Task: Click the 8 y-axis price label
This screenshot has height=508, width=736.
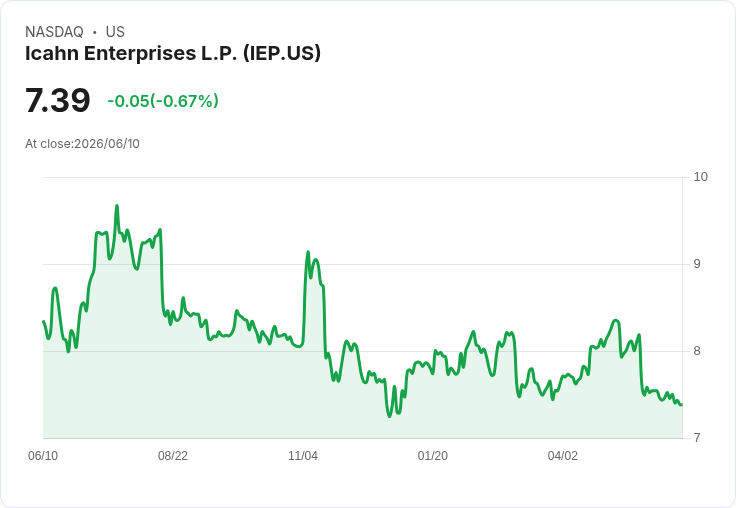Action: click(x=697, y=351)
